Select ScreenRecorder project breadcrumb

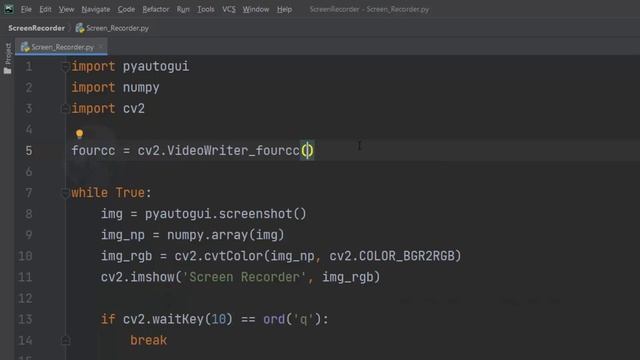click(x=36, y=28)
